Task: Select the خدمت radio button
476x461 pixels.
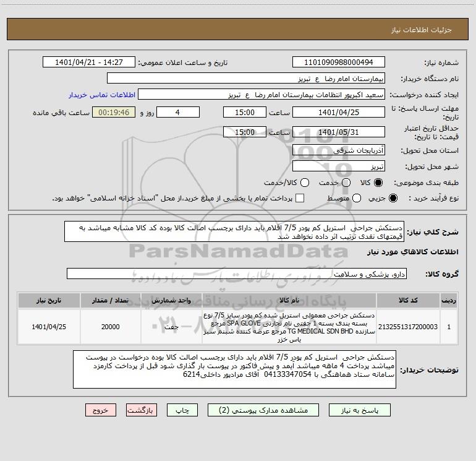Action: 346,183
